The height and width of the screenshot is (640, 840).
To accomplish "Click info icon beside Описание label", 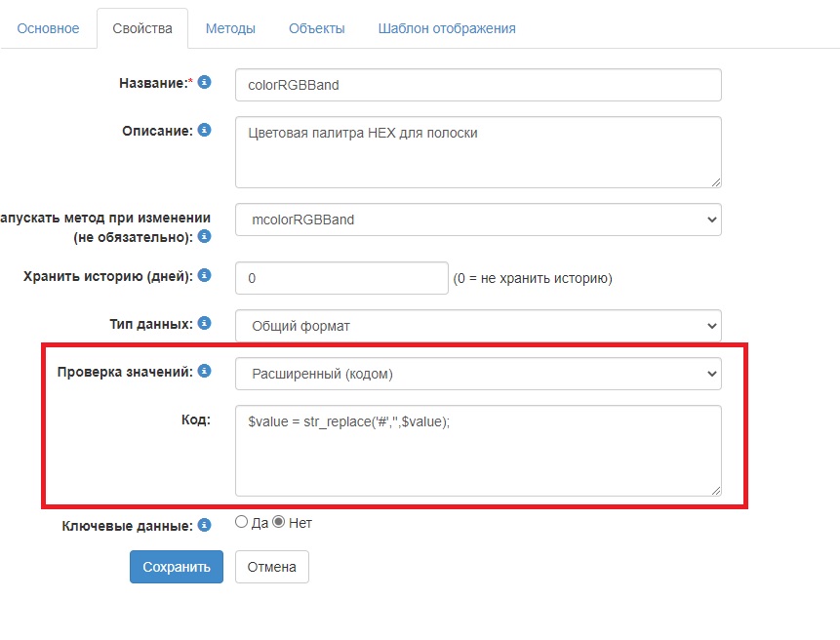I will pyautogui.click(x=205, y=130).
